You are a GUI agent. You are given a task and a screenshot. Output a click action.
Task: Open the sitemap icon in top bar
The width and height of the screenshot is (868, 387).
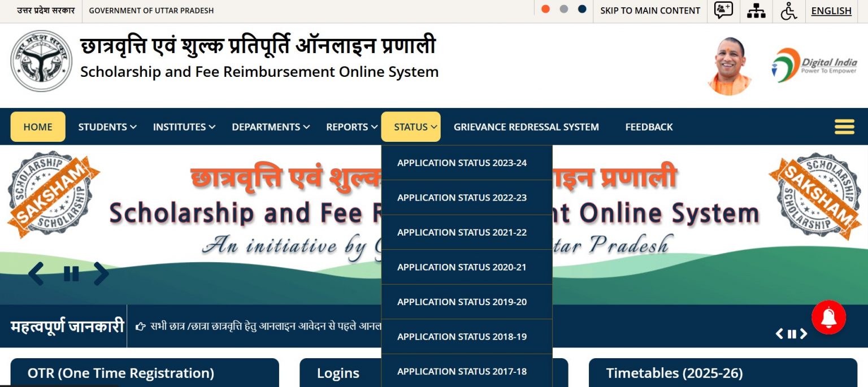[x=756, y=11]
